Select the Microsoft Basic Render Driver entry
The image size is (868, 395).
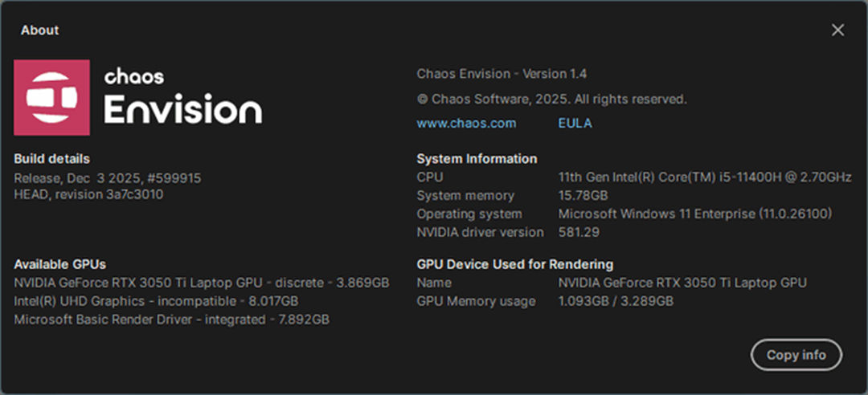tap(171, 320)
